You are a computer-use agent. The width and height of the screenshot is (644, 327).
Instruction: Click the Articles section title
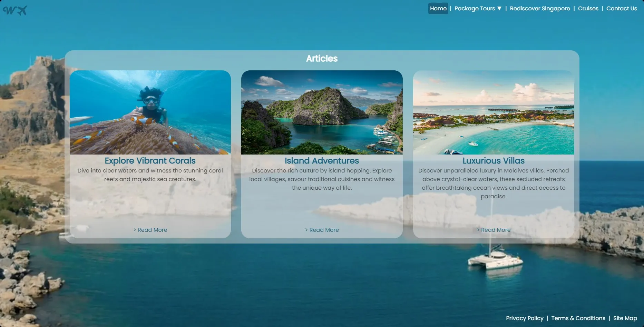(322, 59)
